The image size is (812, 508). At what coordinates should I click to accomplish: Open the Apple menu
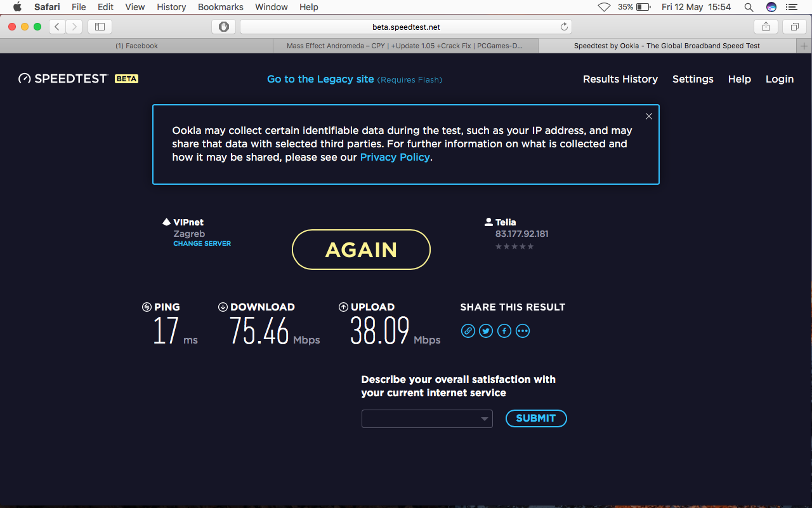click(x=17, y=7)
